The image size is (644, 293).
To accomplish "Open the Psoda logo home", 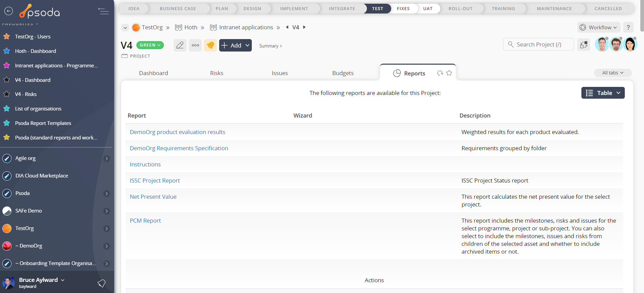I will point(40,11).
